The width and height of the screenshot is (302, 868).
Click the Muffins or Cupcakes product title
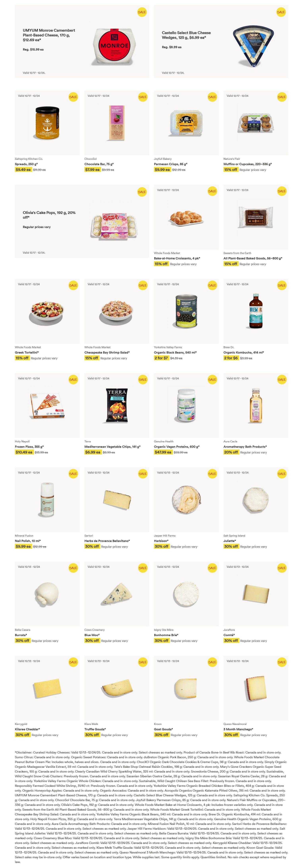(x=247, y=164)
